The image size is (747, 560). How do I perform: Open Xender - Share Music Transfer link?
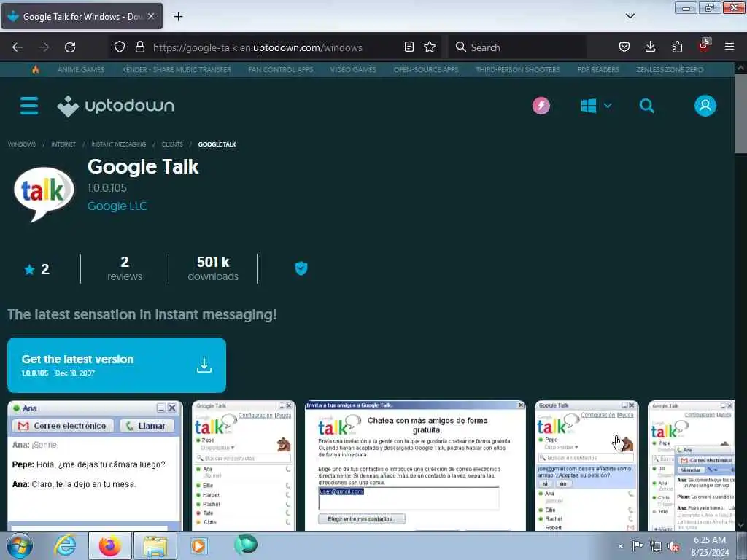(177, 69)
